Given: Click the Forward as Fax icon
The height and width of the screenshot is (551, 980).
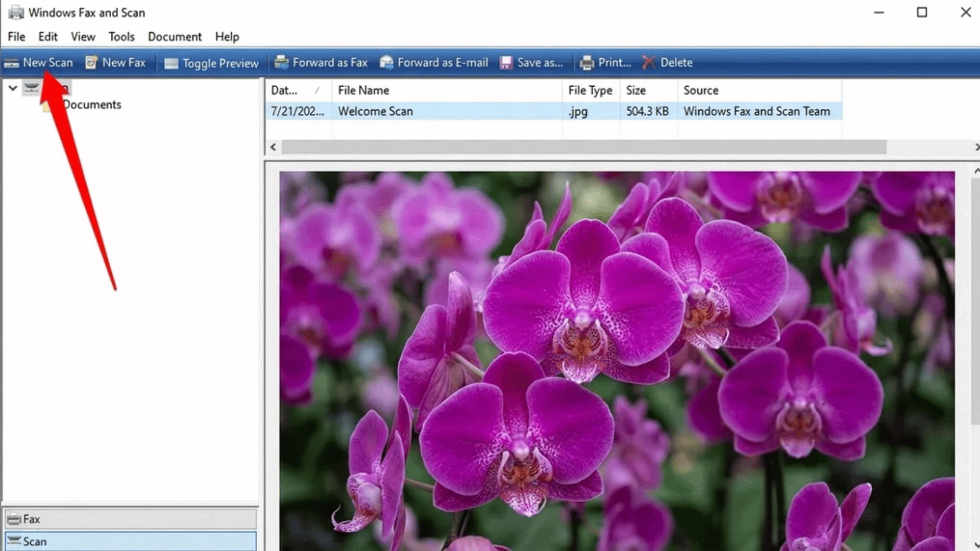Looking at the screenshot, I should pos(281,62).
